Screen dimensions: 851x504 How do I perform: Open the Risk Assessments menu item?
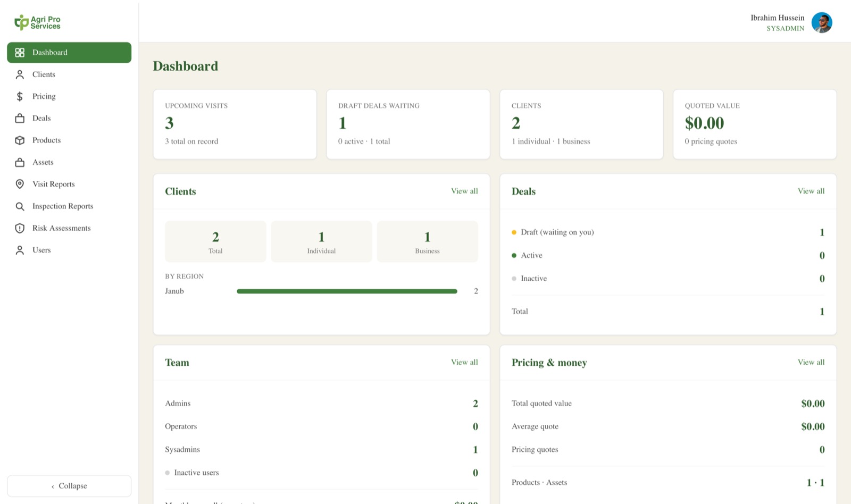click(x=69, y=228)
